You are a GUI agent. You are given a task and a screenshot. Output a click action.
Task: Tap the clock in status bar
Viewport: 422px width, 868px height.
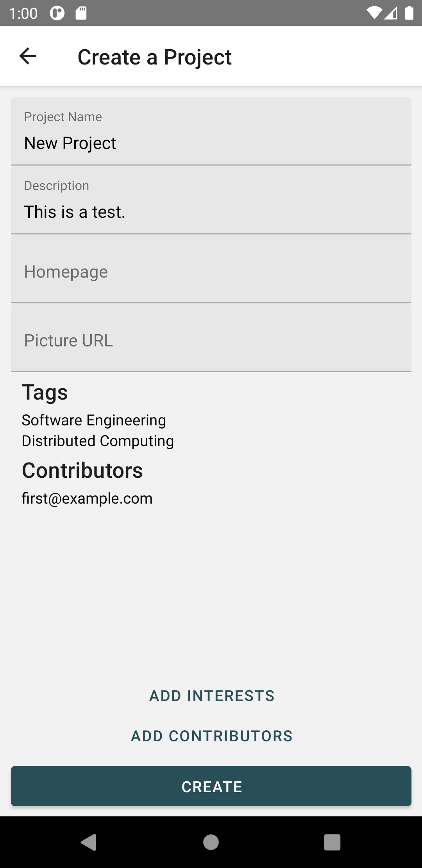click(23, 14)
